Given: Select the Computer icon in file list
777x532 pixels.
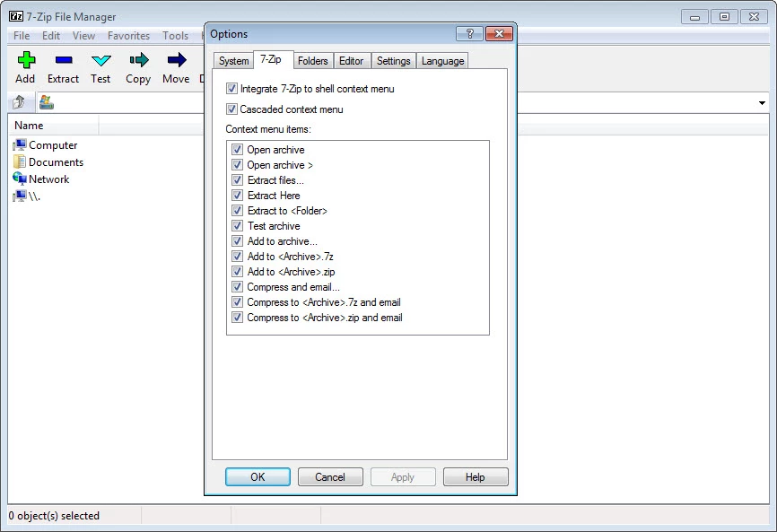Looking at the screenshot, I should point(20,144).
